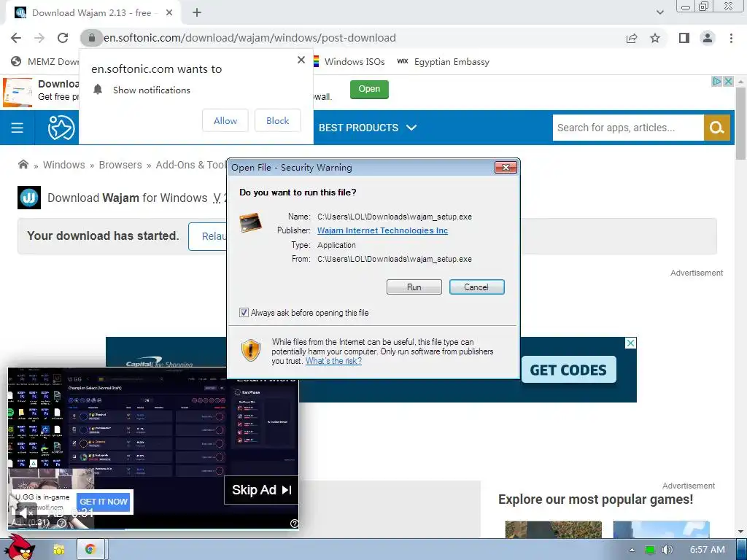
Task: Click the orange search magnifier button
Action: click(716, 128)
